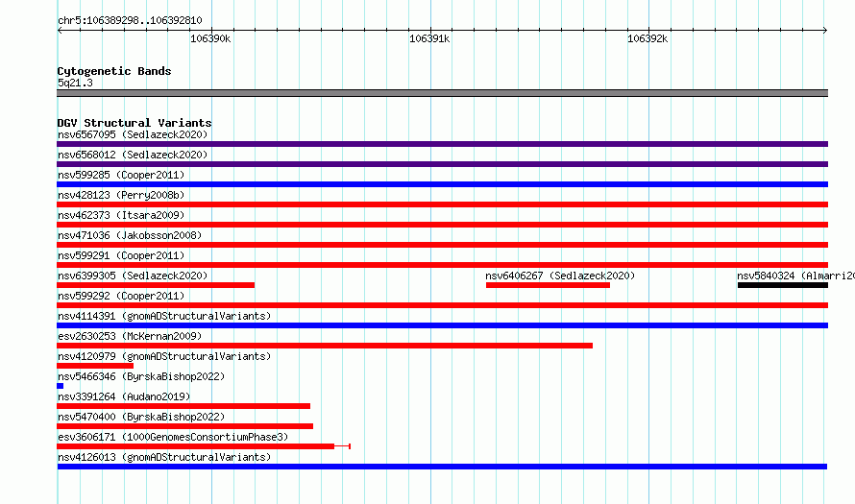Select the gray 5q21.3 cytogenetic band bar
The image size is (855, 504).
tap(442, 93)
